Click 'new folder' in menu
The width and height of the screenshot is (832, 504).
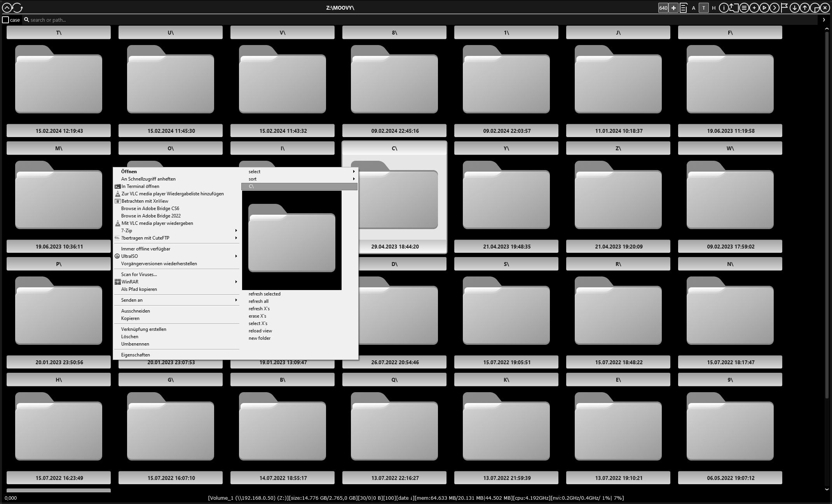[260, 338]
